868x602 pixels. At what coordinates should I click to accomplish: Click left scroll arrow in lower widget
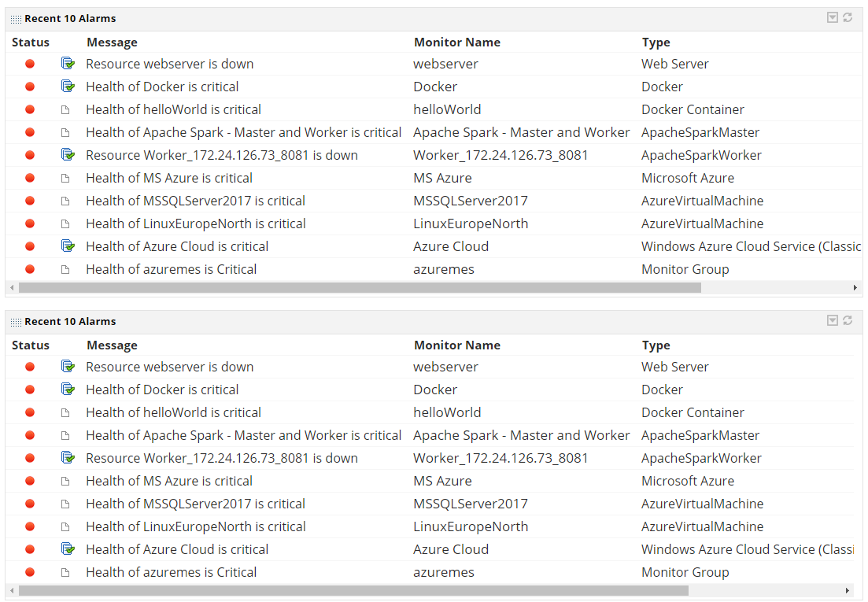coord(12,590)
